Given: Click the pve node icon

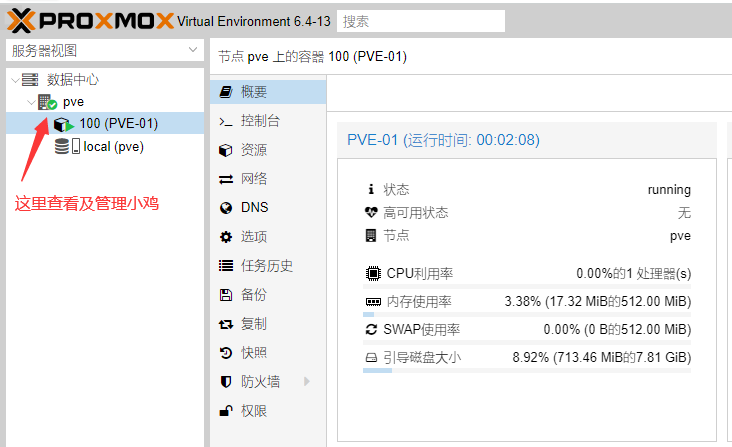Looking at the screenshot, I should 47,102.
